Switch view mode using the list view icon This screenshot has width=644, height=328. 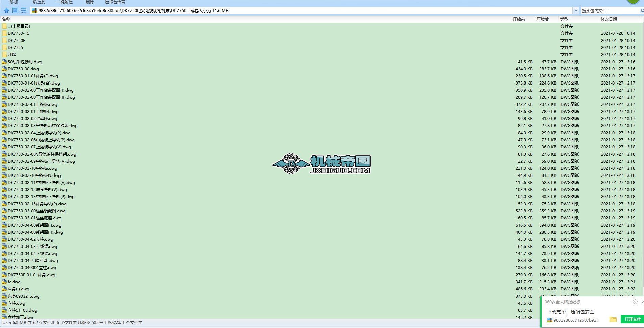23,10
